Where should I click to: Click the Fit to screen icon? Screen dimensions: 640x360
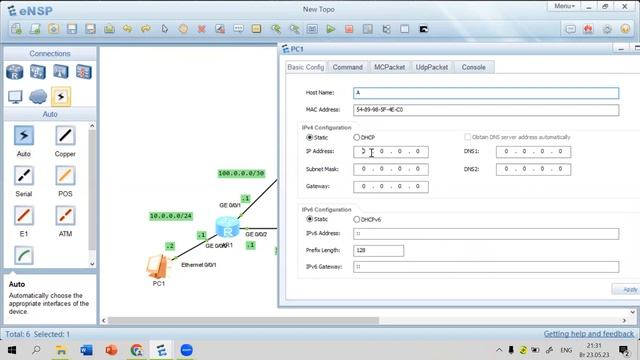312,29
